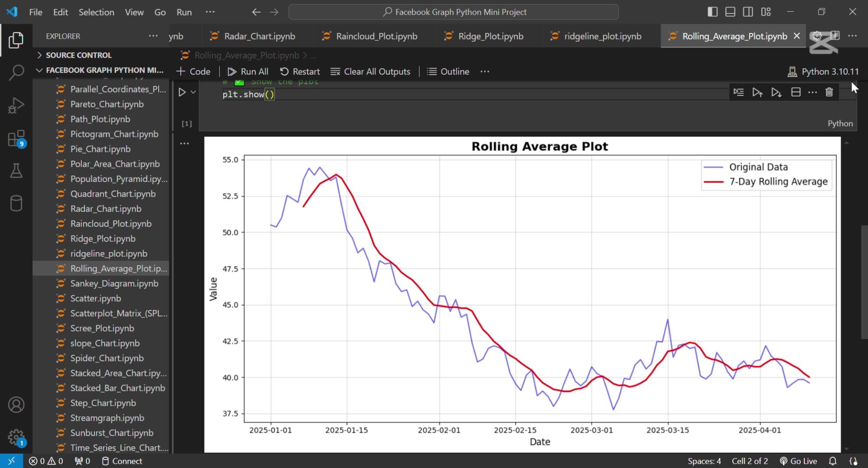Open the Run and Debug view
This screenshot has height=468, width=868.
point(16,105)
